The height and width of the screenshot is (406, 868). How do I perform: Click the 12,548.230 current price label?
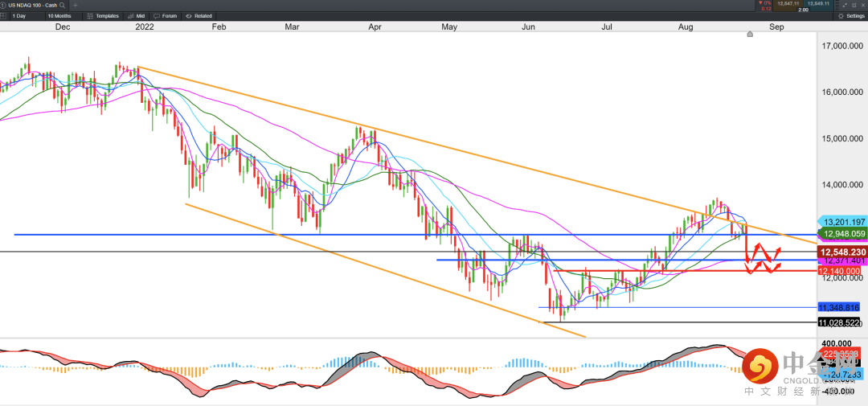tap(841, 252)
